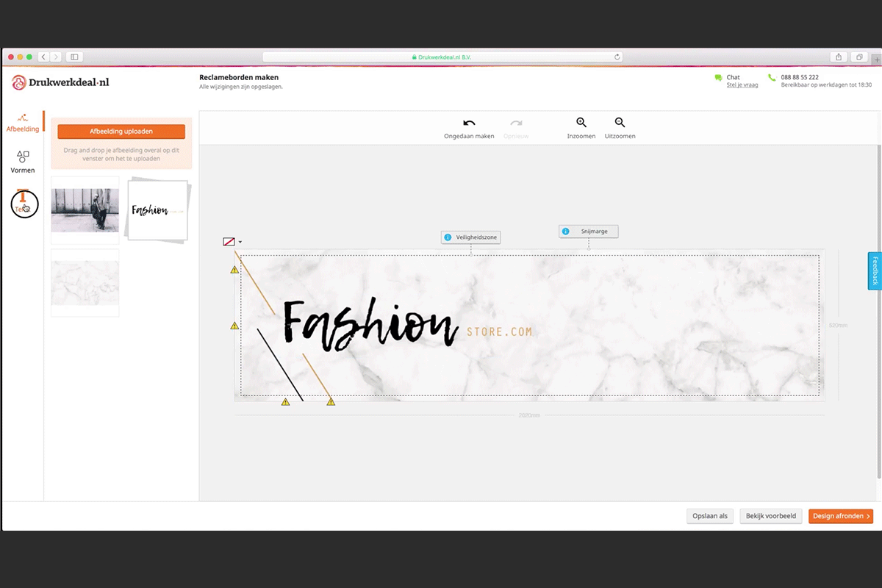Click warning triangle below black line

tap(285, 402)
